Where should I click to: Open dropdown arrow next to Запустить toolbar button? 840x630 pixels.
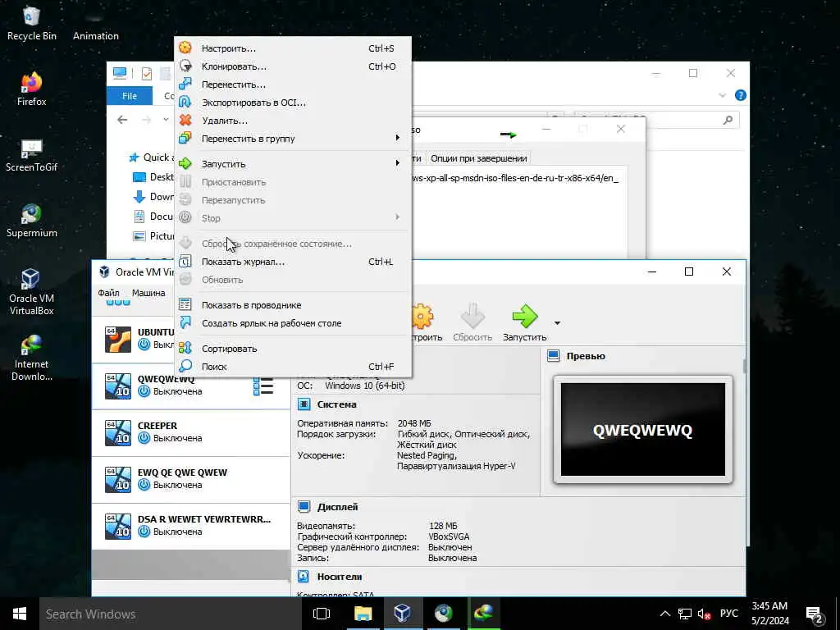(557, 323)
